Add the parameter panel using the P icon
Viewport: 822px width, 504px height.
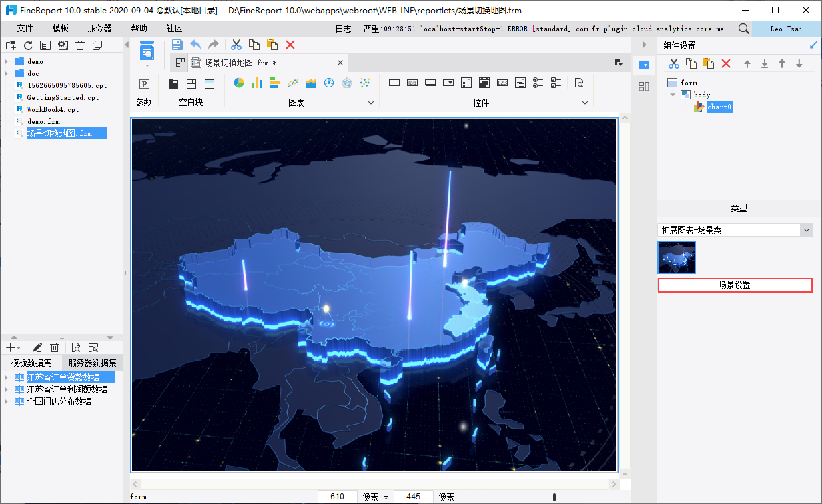click(x=143, y=84)
